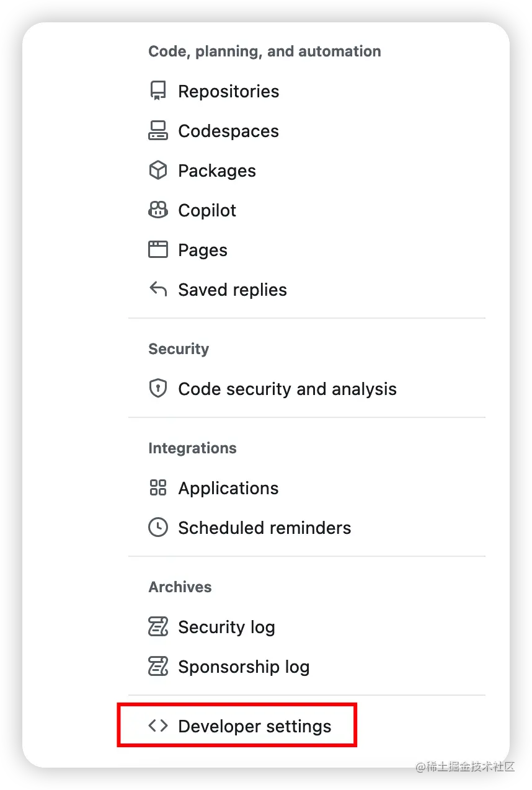Open Developer settings
This screenshot has width=532, height=790.
[x=254, y=726]
